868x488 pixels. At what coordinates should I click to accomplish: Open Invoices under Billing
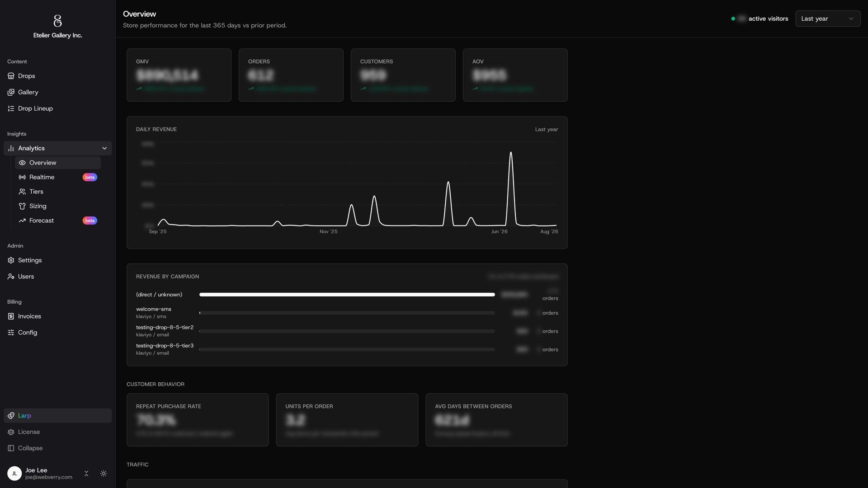57,316
